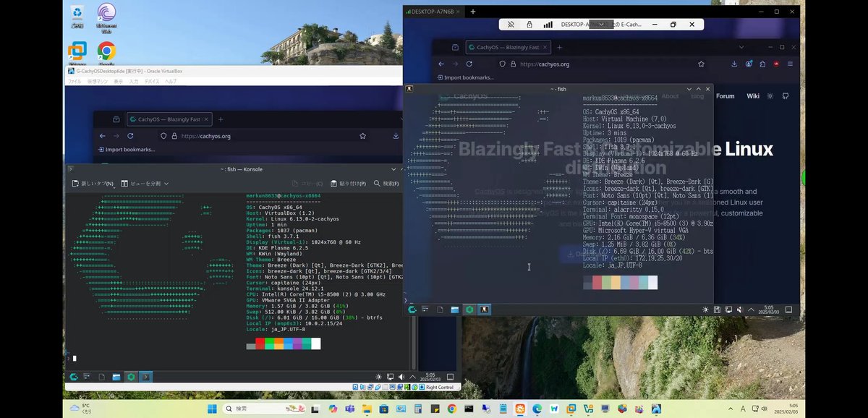Open Windows Start menu
This screenshot has height=418, width=868.
pyautogui.click(x=212, y=409)
